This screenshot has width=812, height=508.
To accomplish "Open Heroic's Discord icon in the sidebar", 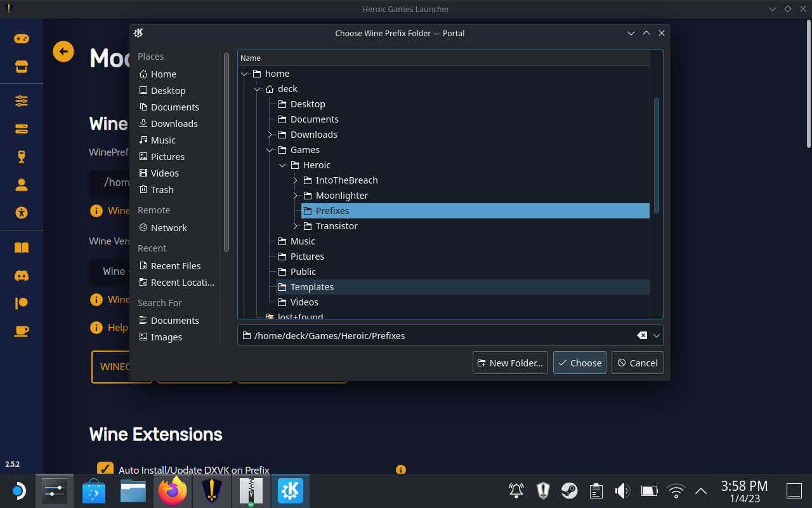I will (22, 276).
